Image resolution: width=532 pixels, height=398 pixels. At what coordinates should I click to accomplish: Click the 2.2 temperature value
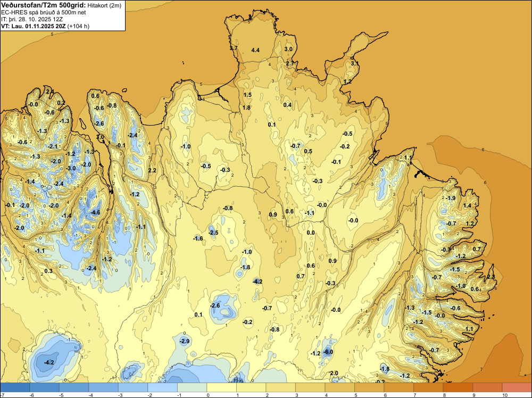(x=152, y=170)
